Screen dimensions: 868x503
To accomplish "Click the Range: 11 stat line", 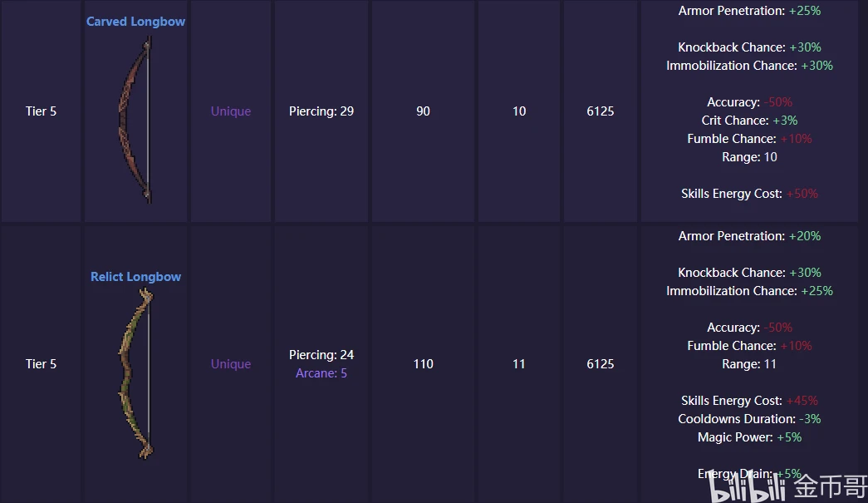I will pos(749,364).
